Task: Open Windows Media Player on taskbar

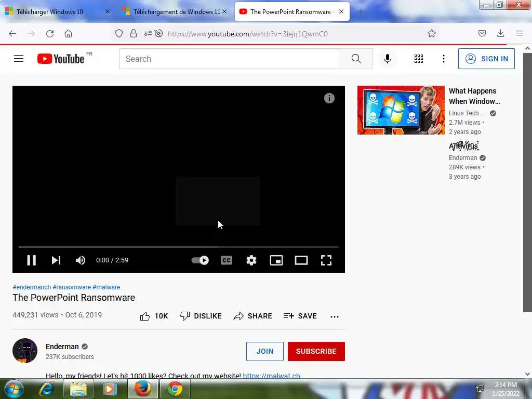Action: click(110, 389)
